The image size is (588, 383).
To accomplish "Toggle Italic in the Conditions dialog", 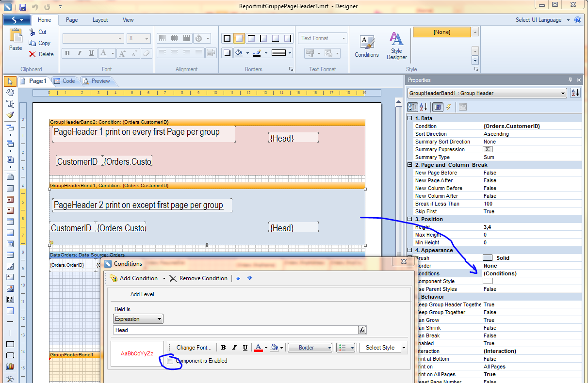I will coord(234,348).
